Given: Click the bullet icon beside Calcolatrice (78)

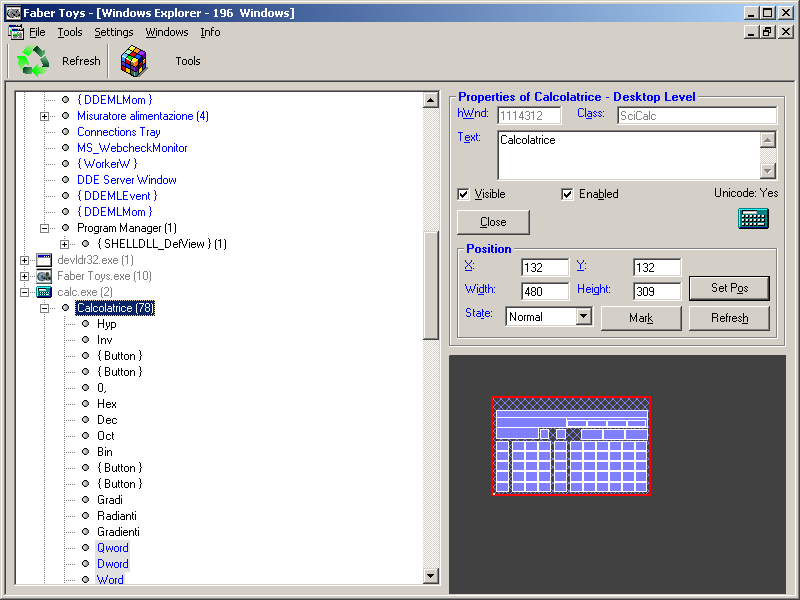Looking at the screenshot, I should click(65, 308).
